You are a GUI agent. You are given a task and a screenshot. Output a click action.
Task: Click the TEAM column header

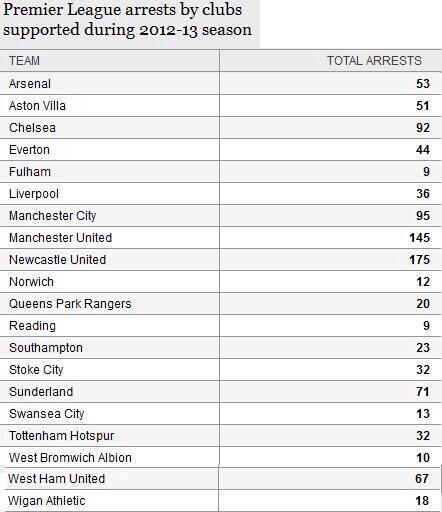point(24,61)
